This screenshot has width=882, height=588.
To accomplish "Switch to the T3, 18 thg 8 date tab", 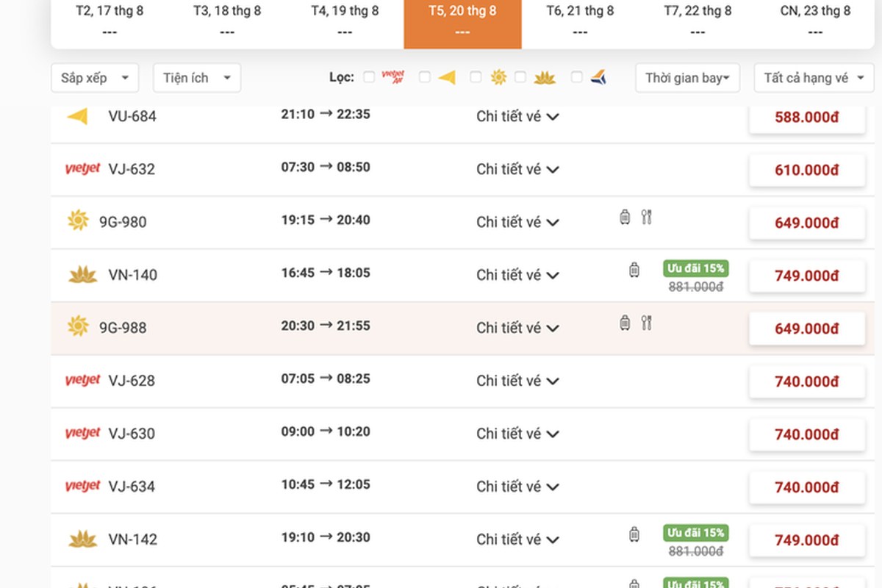I will pos(227,22).
